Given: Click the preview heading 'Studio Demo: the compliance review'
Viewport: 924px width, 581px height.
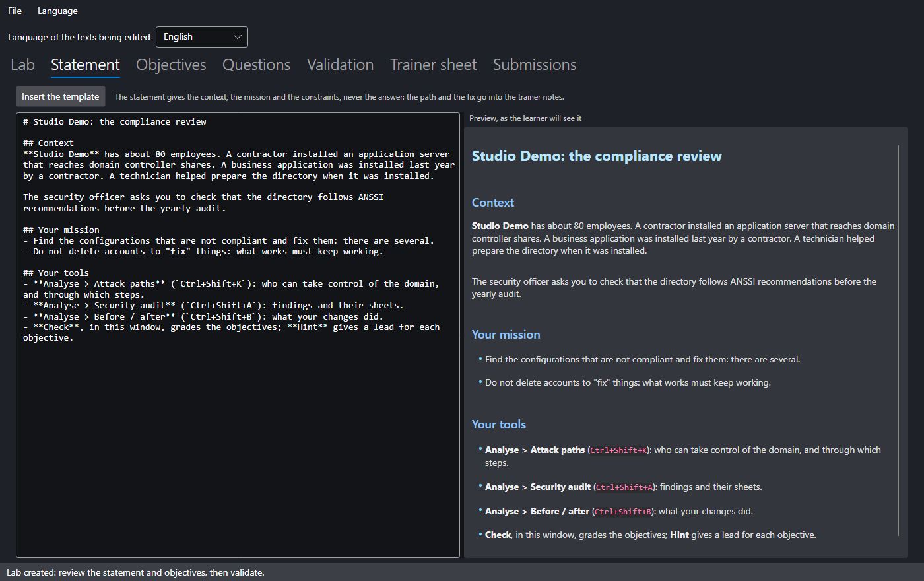Looking at the screenshot, I should [597, 156].
